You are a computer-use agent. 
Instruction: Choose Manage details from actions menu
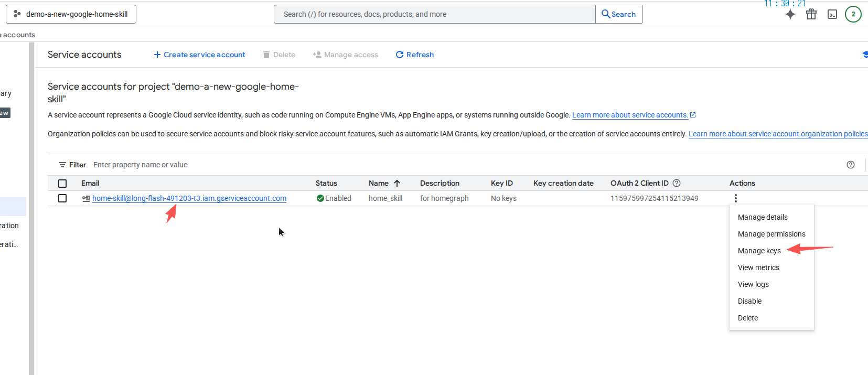pos(771,217)
